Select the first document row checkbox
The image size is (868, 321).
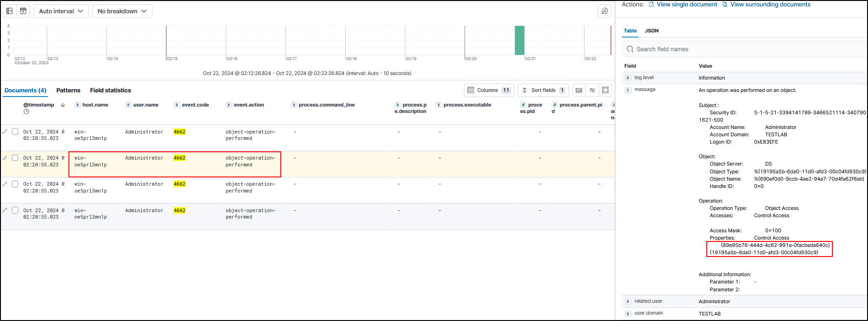point(15,132)
